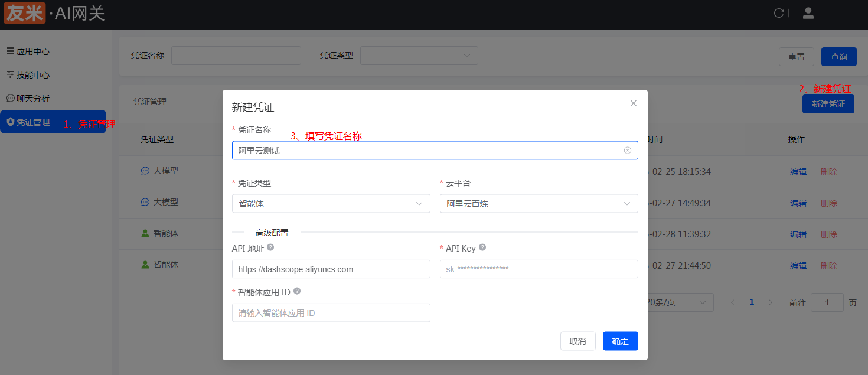Click help icon next to API 地址

[270, 248]
